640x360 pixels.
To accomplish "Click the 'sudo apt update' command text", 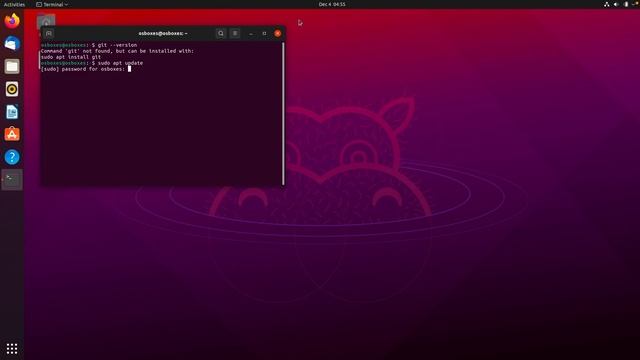I will pos(120,63).
